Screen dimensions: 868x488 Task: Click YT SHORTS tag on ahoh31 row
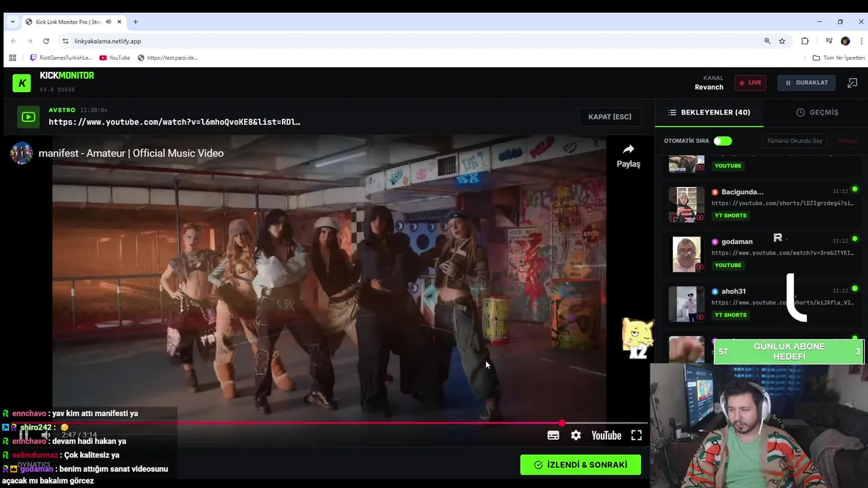tap(730, 314)
